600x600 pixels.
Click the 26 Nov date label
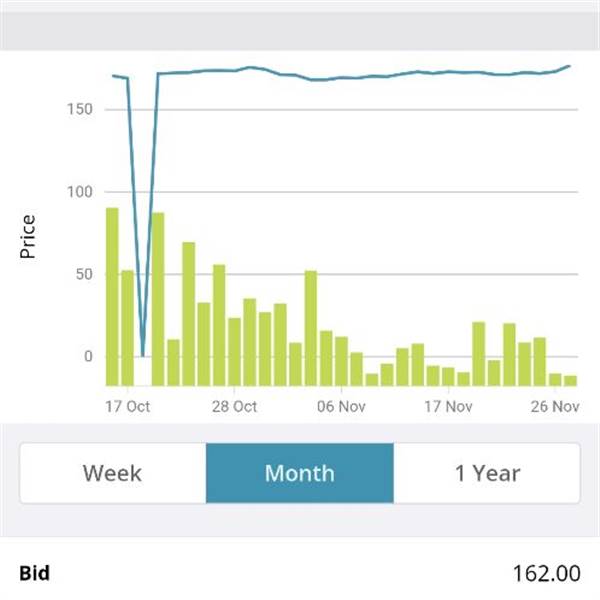(x=554, y=407)
